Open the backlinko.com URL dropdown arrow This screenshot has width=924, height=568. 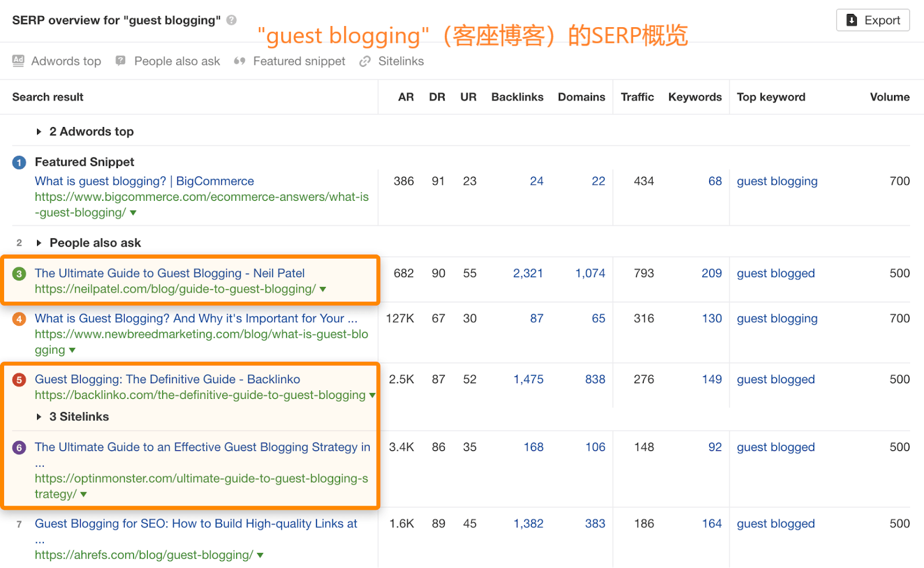(372, 395)
